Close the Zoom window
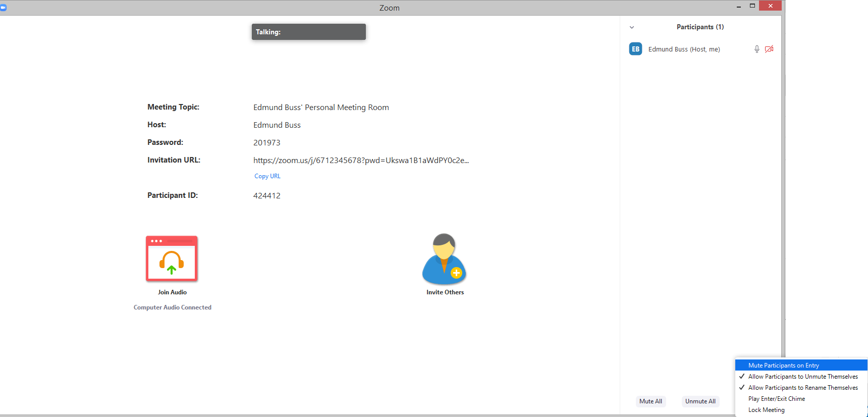Image resolution: width=868 pixels, height=417 pixels. 770,6
